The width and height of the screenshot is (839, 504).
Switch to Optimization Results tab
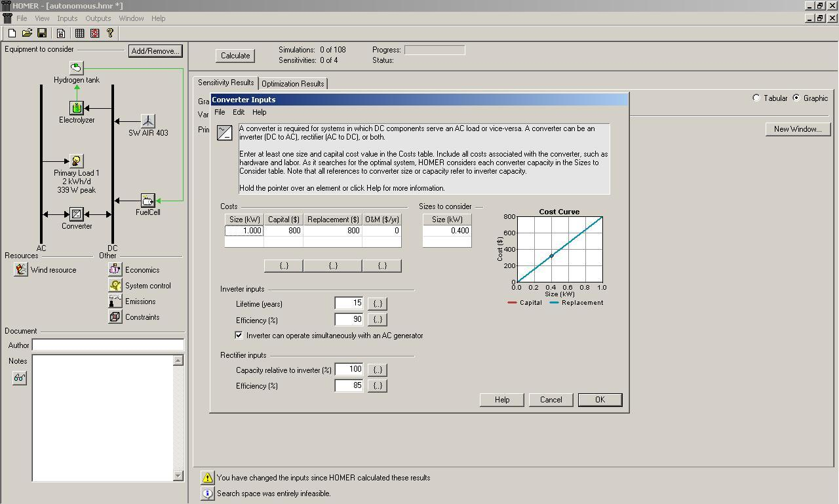[x=293, y=83]
